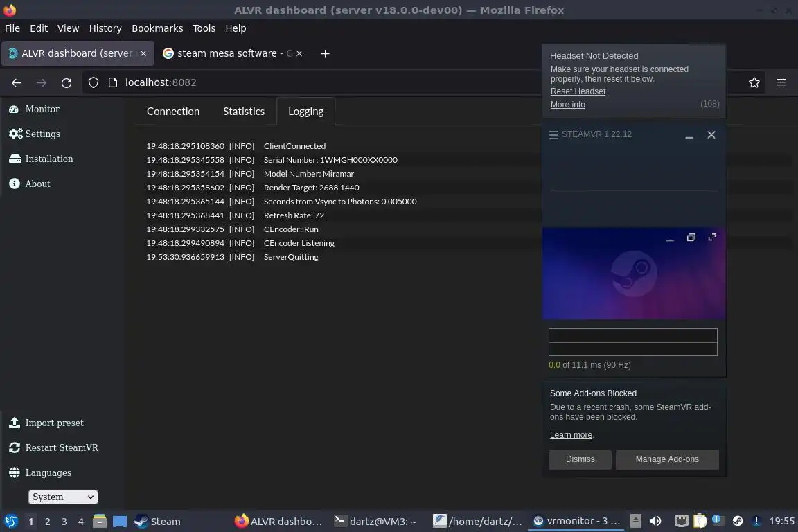Image resolution: width=798 pixels, height=532 pixels.
Task: Click the frame timing graph
Action: coord(633,342)
